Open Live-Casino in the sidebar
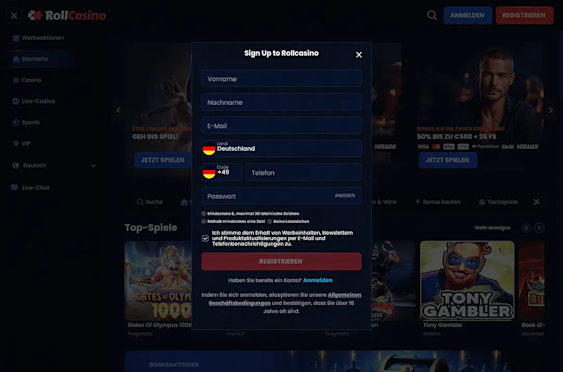563x372 pixels. (x=34, y=101)
